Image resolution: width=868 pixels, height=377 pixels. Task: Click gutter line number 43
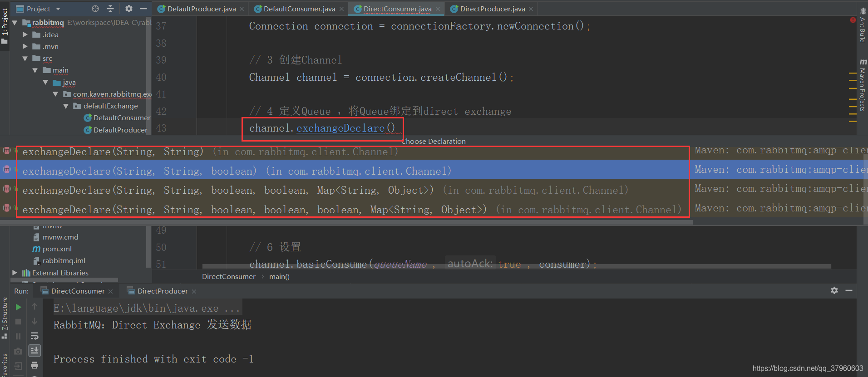161,128
